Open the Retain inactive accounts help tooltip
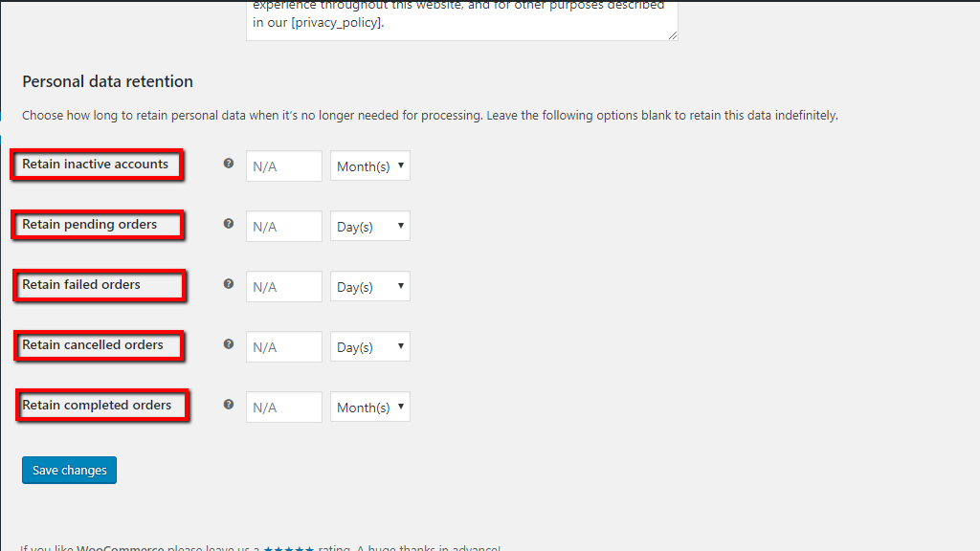The width and height of the screenshot is (980, 551). [x=228, y=164]
